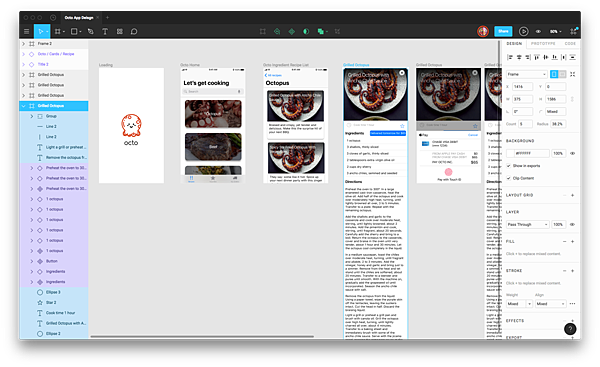Remove Fill with minus button
The width and height of the screenshot is (600, 367).
(x=564, y=241)
